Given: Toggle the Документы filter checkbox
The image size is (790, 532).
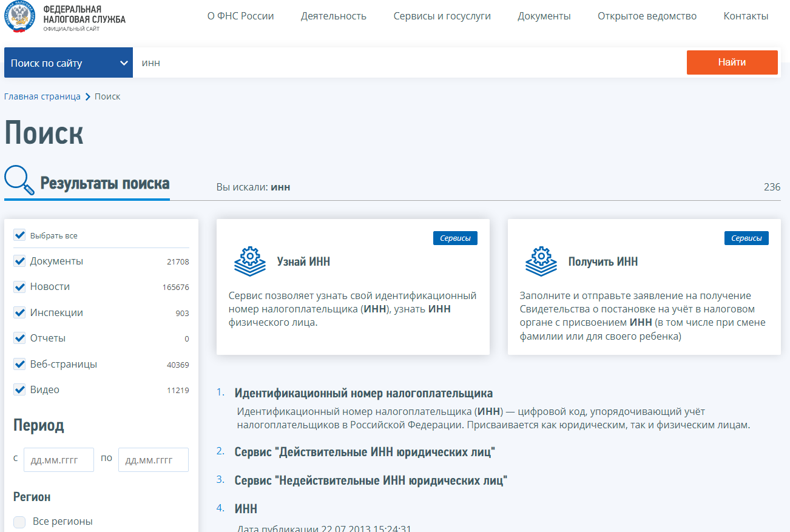Looking at the screenshot, I should coord(19,261).
